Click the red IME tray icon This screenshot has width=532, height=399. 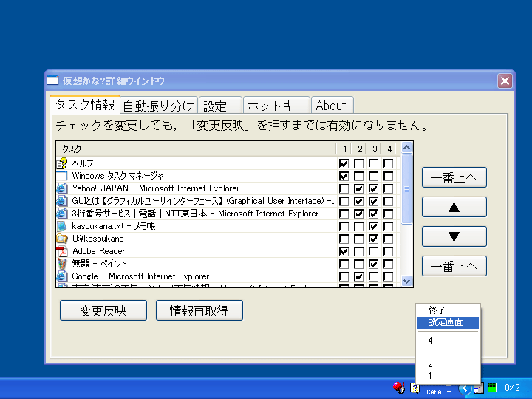[x=399, y=387]
